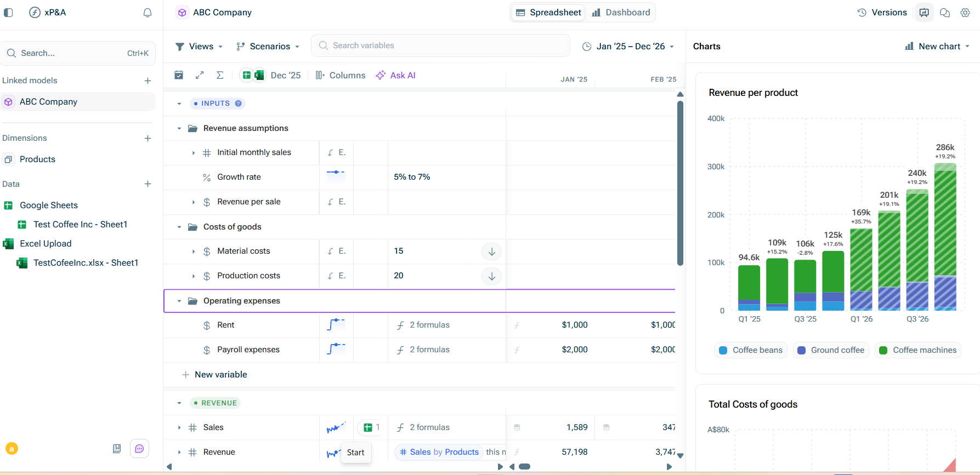
Task: Click the Search variables field
Action: click(x=440, y=45)
